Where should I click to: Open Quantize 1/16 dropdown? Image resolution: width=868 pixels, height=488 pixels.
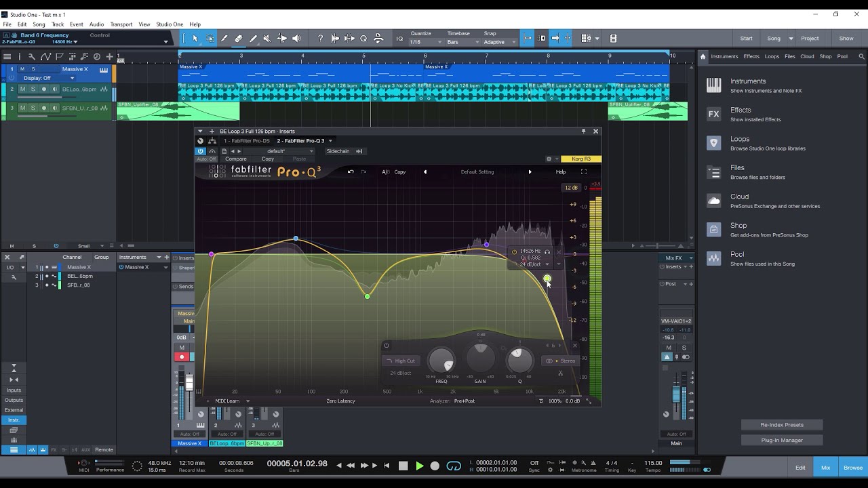[425, 42]
